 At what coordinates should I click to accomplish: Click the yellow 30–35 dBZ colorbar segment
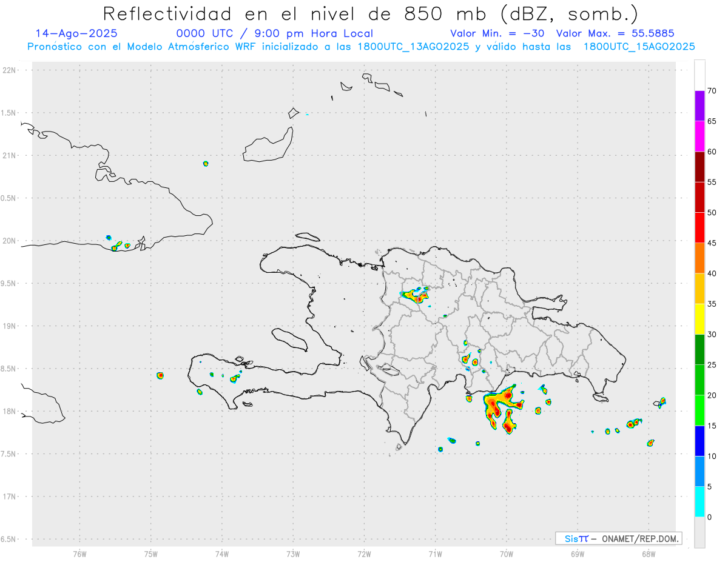pos(699,319)
